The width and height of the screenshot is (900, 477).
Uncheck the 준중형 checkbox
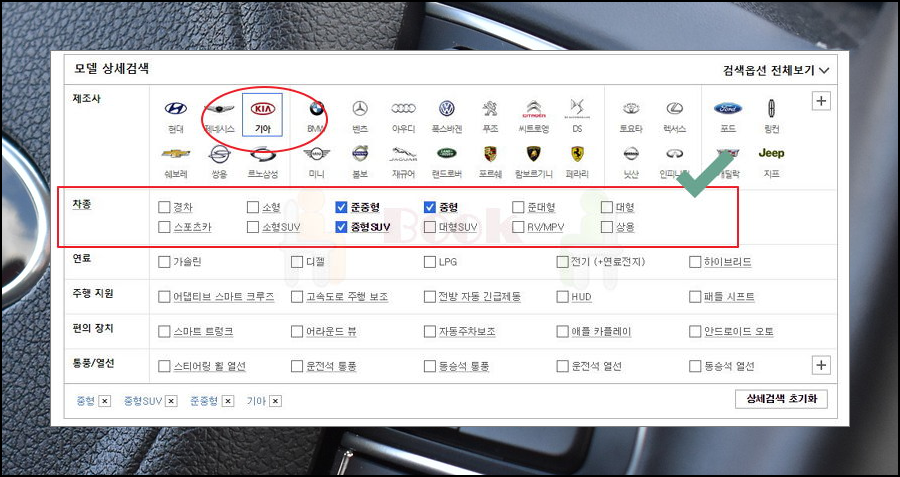342,207
